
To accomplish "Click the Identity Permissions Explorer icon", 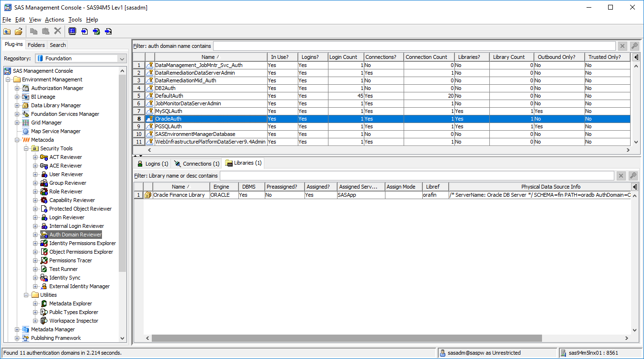I will (x=44, y=243).
